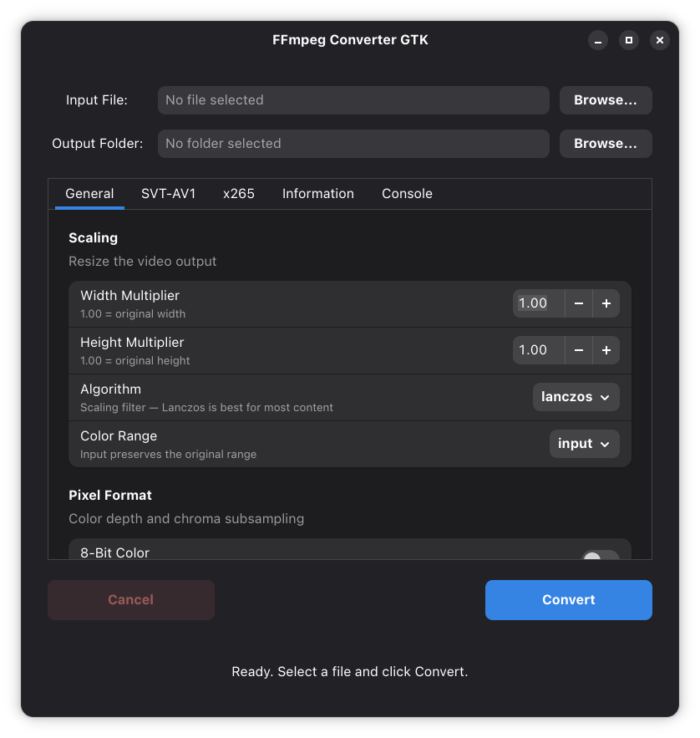Switch to the General tab
The height and width of the screenshot is (738, 700).
click(x=89, y=193)
